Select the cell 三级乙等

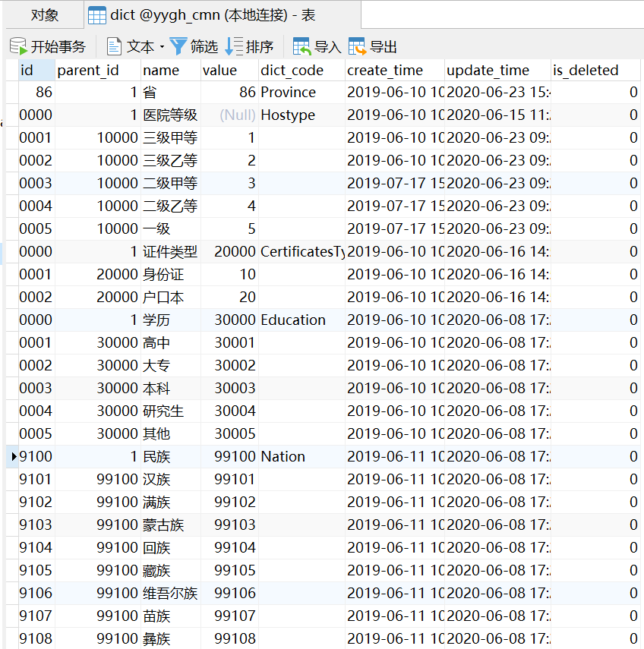[171, 160]
